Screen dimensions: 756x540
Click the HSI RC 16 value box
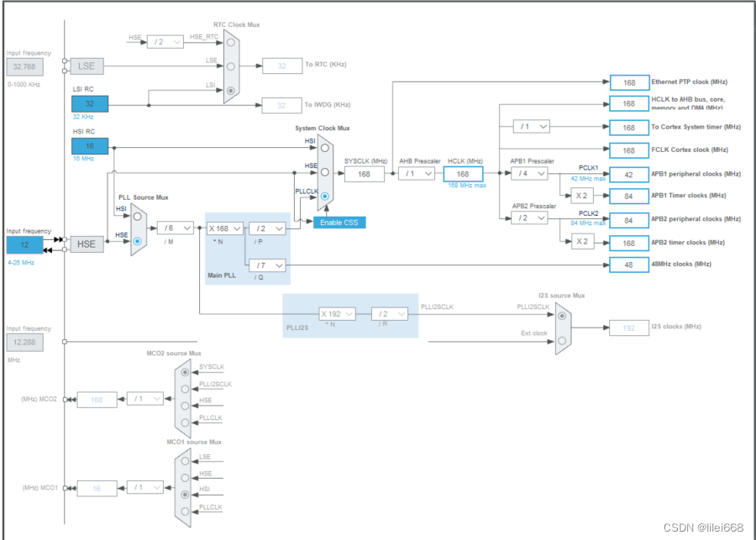(x=90, y=146)
